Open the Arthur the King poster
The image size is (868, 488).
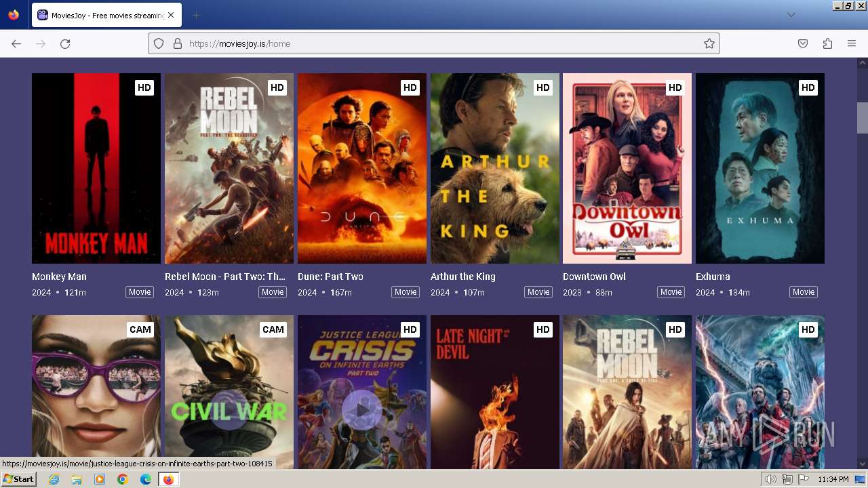tap(495, 168)
